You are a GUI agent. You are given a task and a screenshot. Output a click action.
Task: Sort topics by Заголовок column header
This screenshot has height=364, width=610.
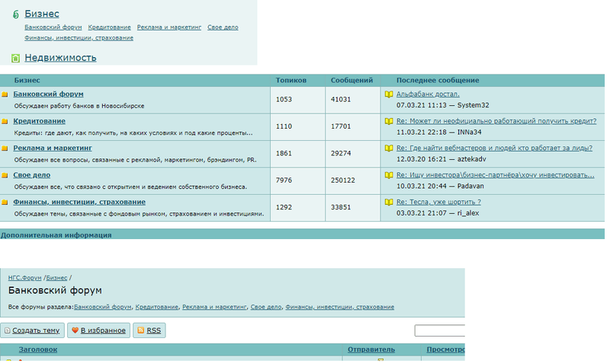click(37, 350)
